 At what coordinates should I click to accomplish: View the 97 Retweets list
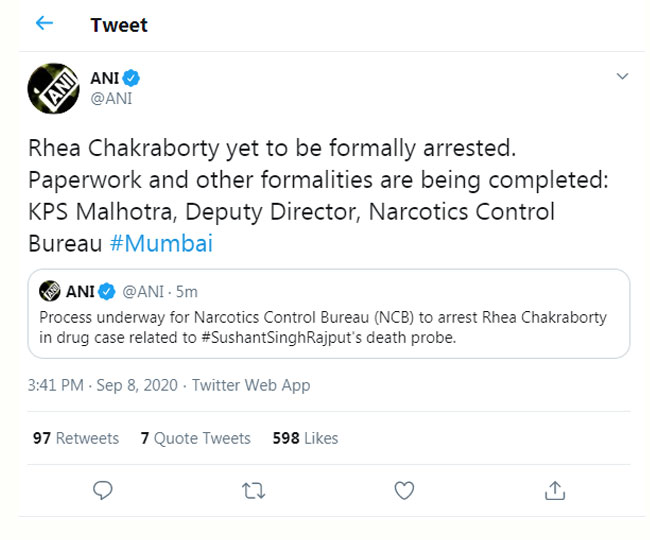point(76,438)
